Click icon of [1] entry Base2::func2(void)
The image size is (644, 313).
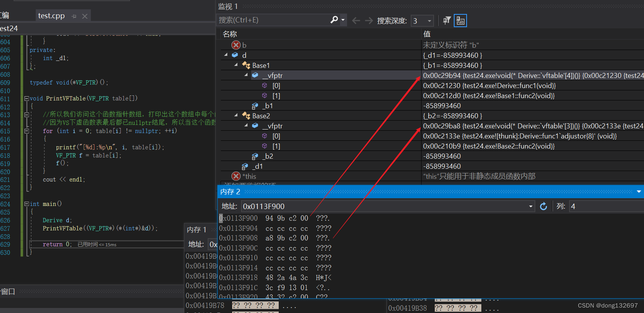[264, 146]
